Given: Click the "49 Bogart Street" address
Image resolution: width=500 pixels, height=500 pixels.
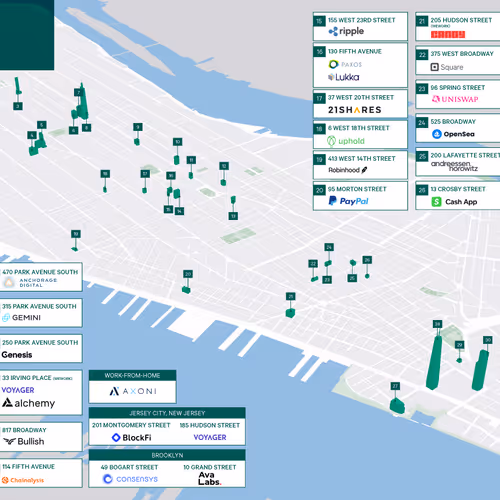Looking at the screenshot, I should tap(129, 467).
